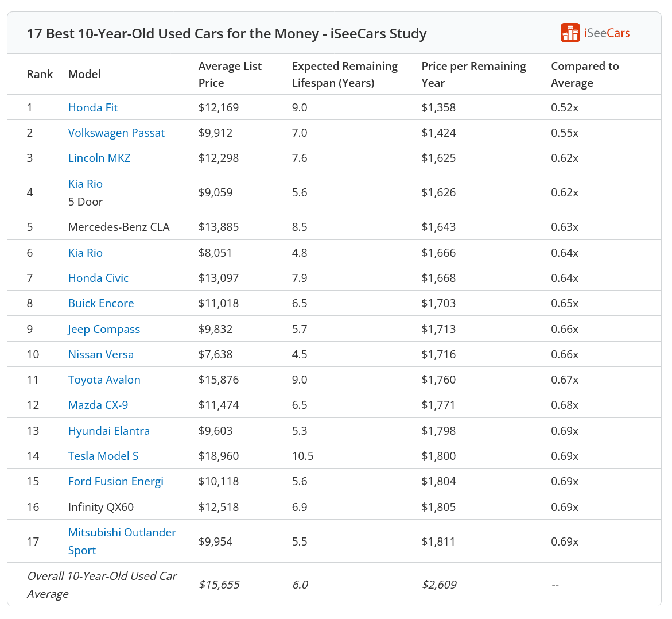Click the Ford Fusion Energi link
This screenshot has width=672, height=619.
pos(115,481)
